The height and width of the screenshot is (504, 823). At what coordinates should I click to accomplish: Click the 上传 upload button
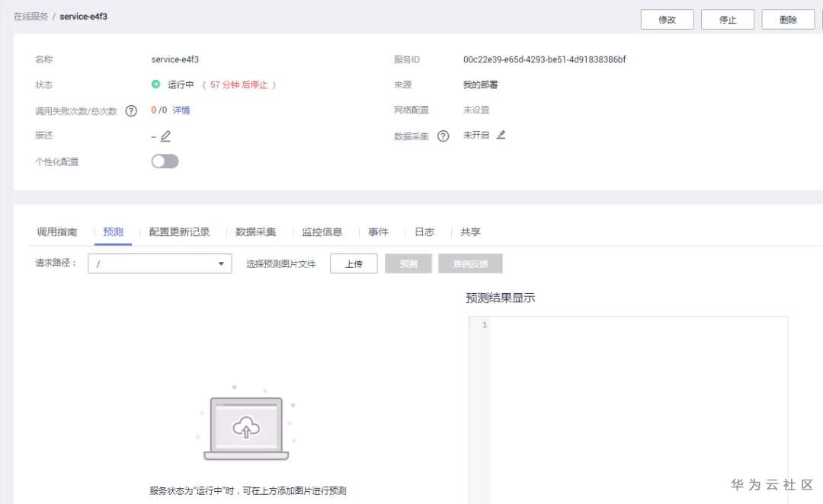pos(354,263)
